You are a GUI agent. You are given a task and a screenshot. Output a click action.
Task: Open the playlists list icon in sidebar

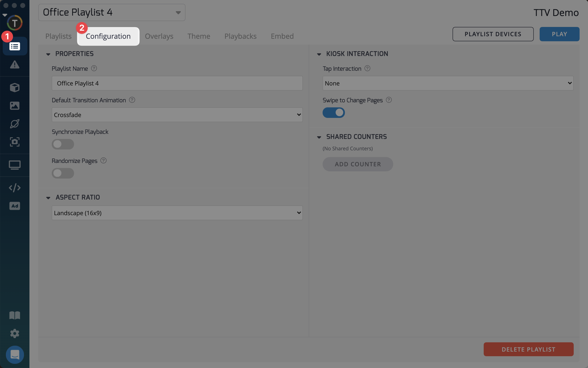coord(15,46)
